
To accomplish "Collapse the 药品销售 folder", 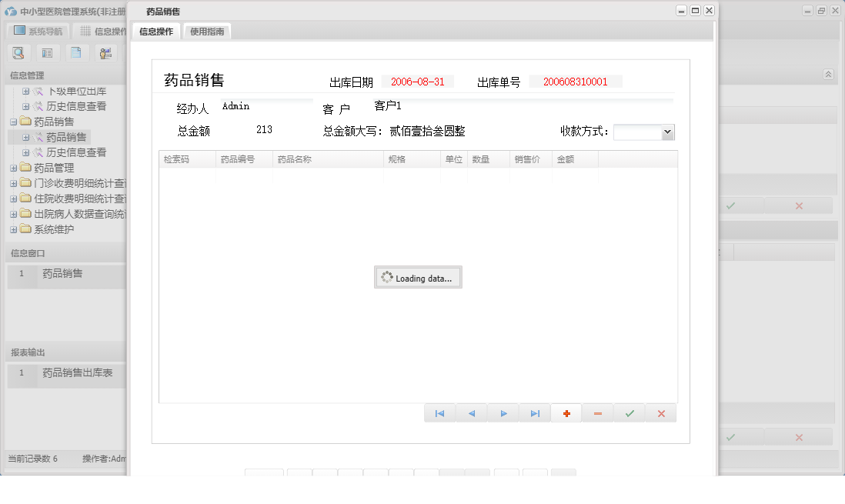I will click(x=13, y=121).
